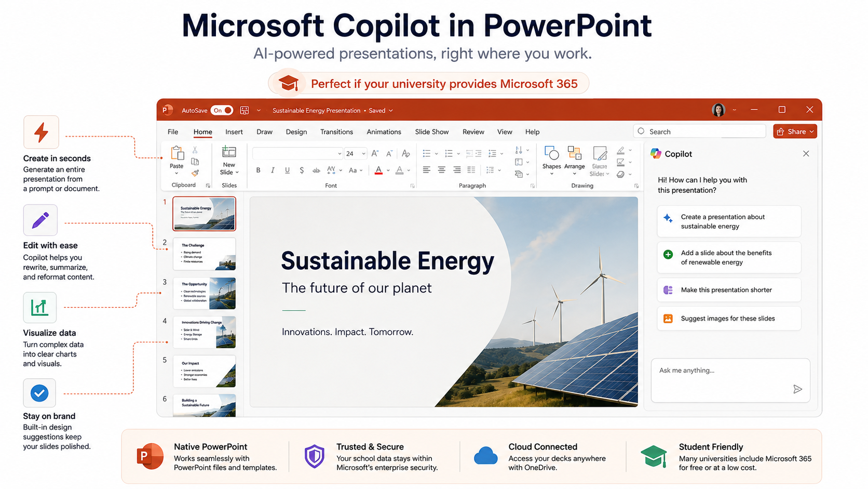Switch to the Transitions tab
This screenshot has height=489, width=868.
click(336, 132)
